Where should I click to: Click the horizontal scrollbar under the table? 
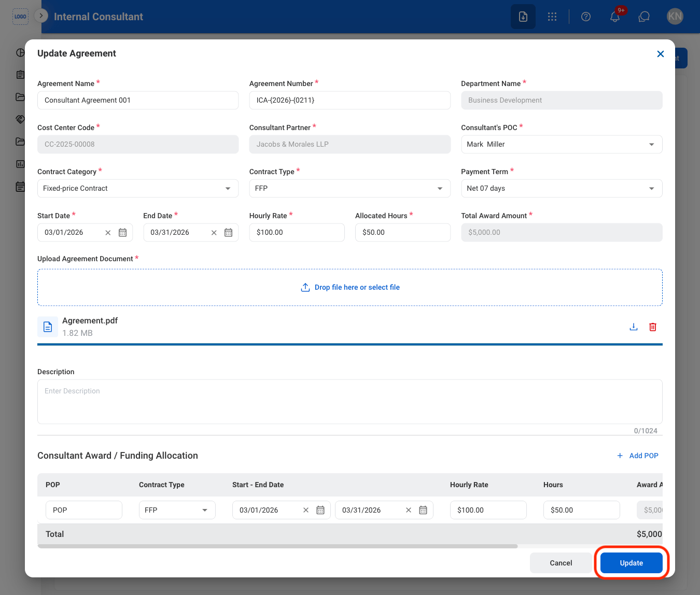coord(278,546)
